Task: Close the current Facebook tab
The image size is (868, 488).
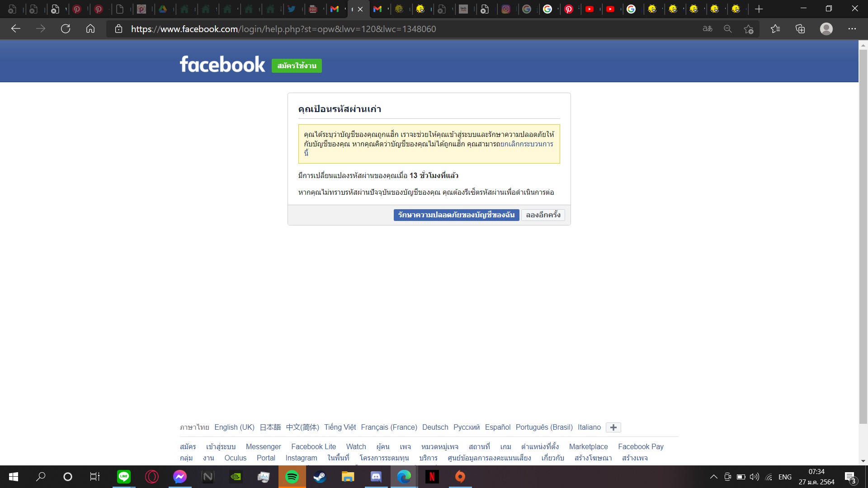Action: point(360,9)
